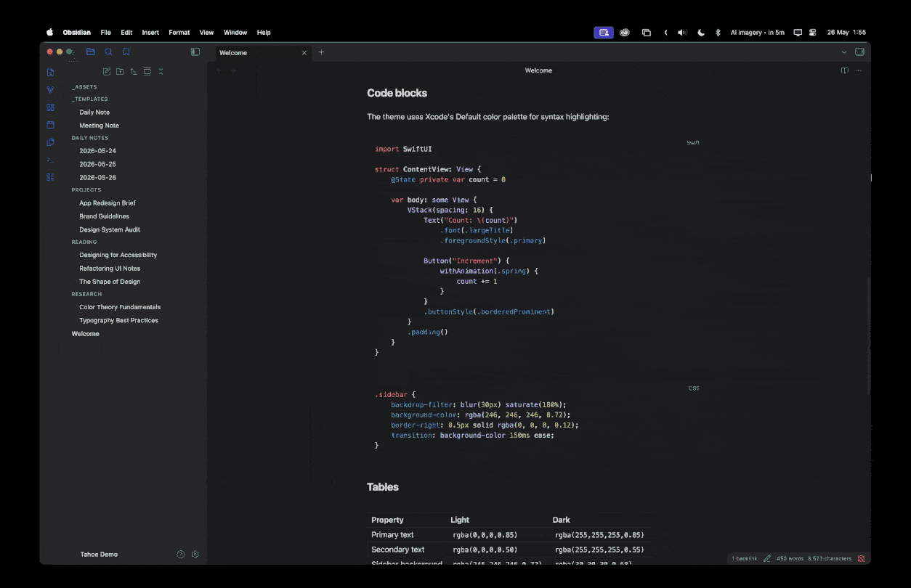
Task: Collapse the DAILY NOTES folder
Action: [x=90, y=138]
